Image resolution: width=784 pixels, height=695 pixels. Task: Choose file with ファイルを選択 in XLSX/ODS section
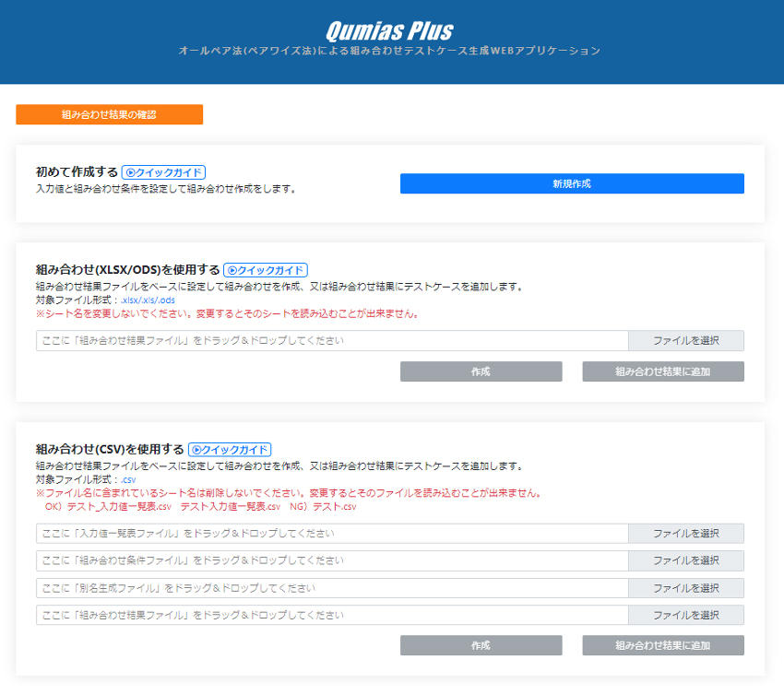coord(685,341)
